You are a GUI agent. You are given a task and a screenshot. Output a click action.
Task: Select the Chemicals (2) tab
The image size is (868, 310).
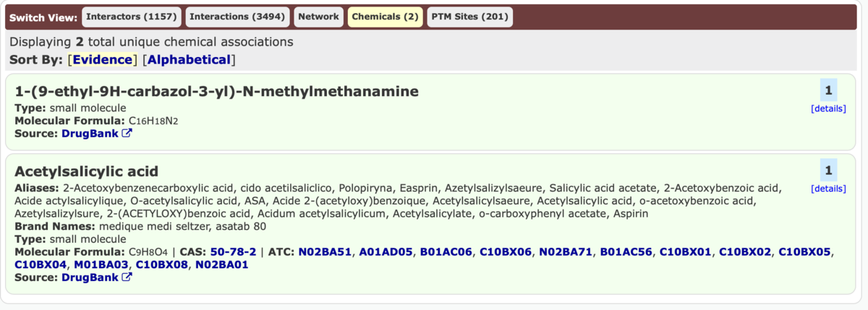(x=386, y=17)
